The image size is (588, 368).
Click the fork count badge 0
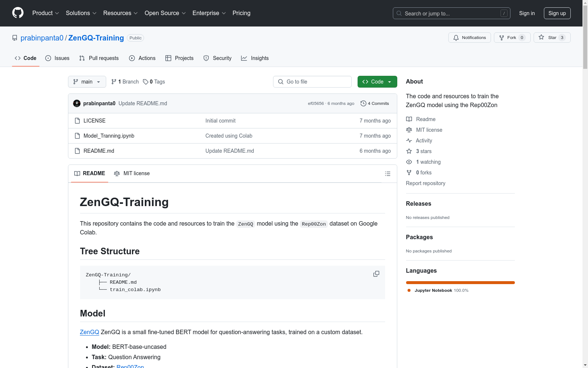[522, 38]
